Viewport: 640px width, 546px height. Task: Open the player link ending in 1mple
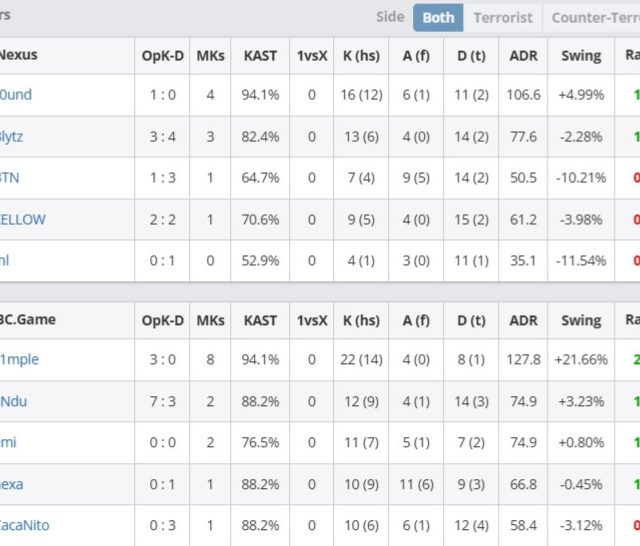(x=20, y=359)
